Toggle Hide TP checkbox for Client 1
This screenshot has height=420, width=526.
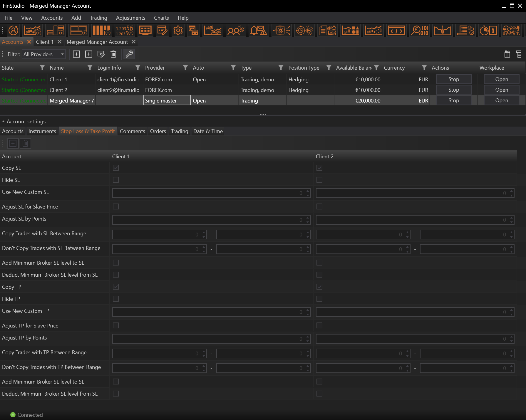point(116,299)
